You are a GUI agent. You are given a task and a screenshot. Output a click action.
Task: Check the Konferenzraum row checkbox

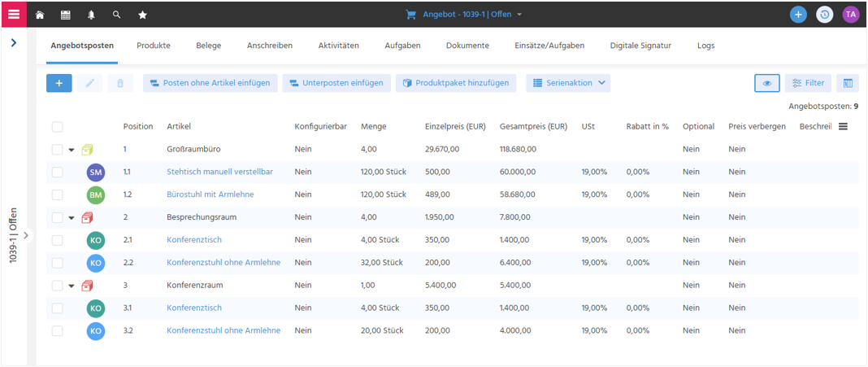pos(57,286)
